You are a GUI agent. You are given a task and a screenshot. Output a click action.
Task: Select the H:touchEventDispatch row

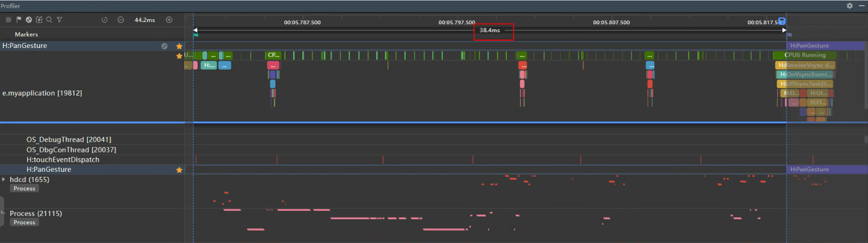(63, 160)
